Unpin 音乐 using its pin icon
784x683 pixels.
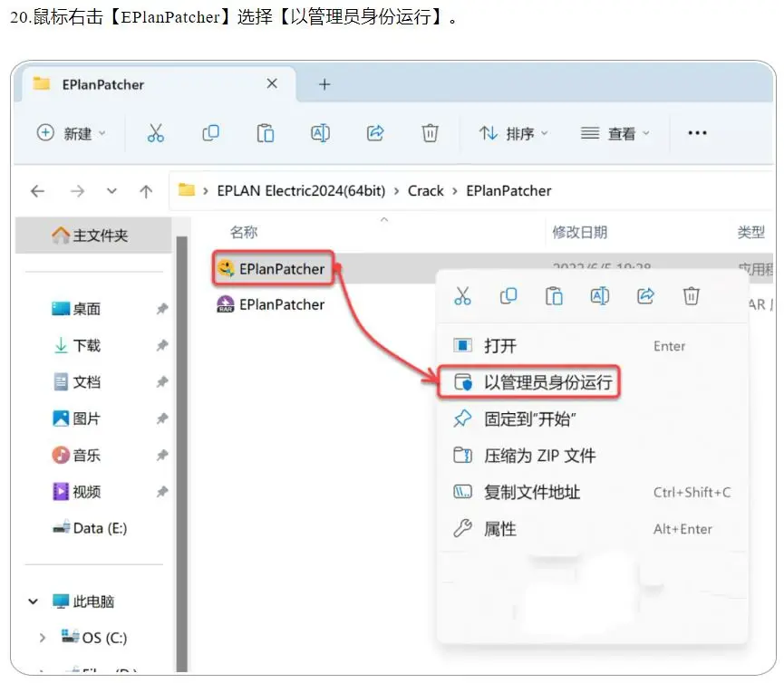161,455
